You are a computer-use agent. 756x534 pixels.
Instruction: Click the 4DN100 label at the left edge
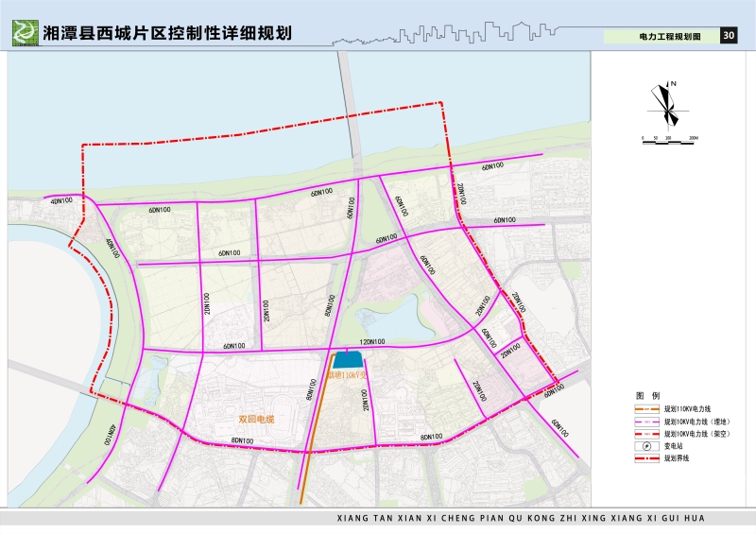(61, 200)
